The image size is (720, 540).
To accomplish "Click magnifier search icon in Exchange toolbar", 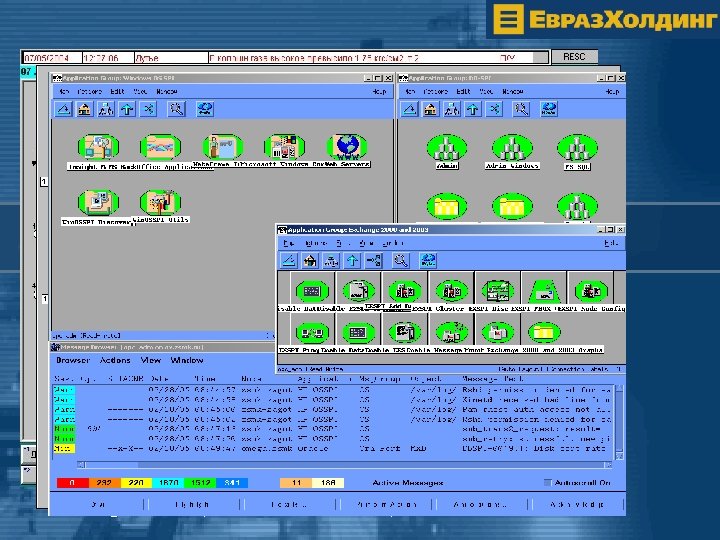I will 401,261.
